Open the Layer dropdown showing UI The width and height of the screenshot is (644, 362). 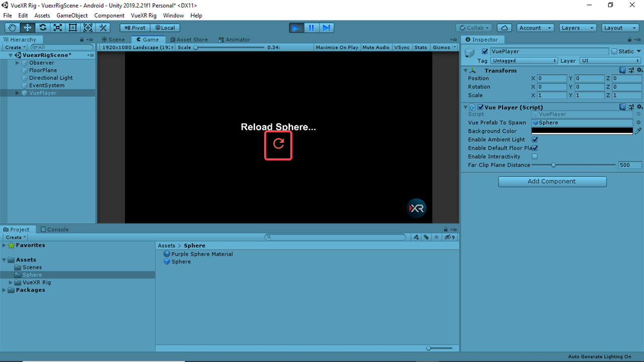pos(611,60)
